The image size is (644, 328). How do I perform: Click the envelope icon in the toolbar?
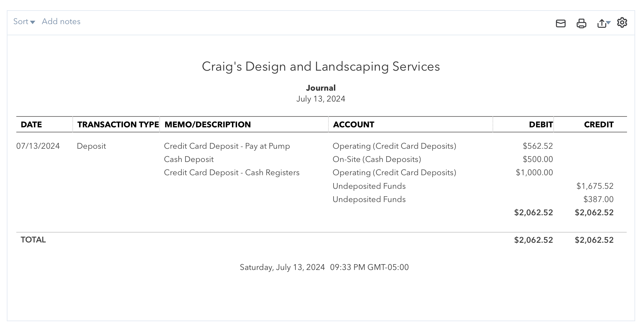pos(561,23)
